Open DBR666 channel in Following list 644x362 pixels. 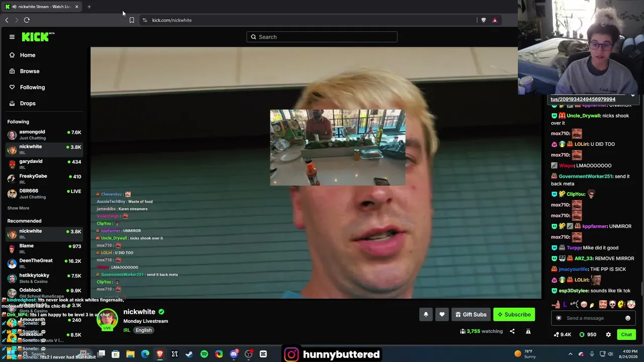[44, 194]
